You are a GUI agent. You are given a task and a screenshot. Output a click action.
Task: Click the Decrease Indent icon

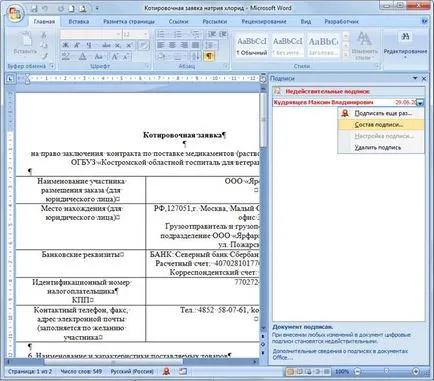pos(212,34)
